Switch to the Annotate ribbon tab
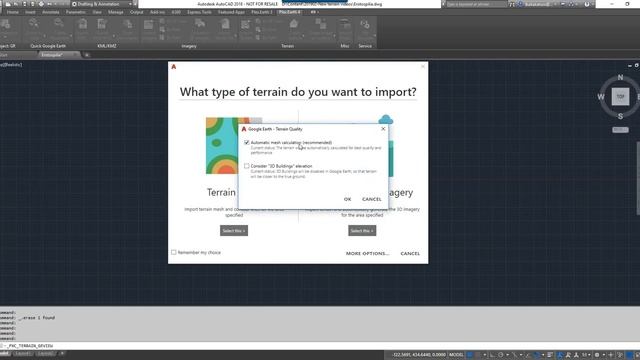 click(51, 12)
